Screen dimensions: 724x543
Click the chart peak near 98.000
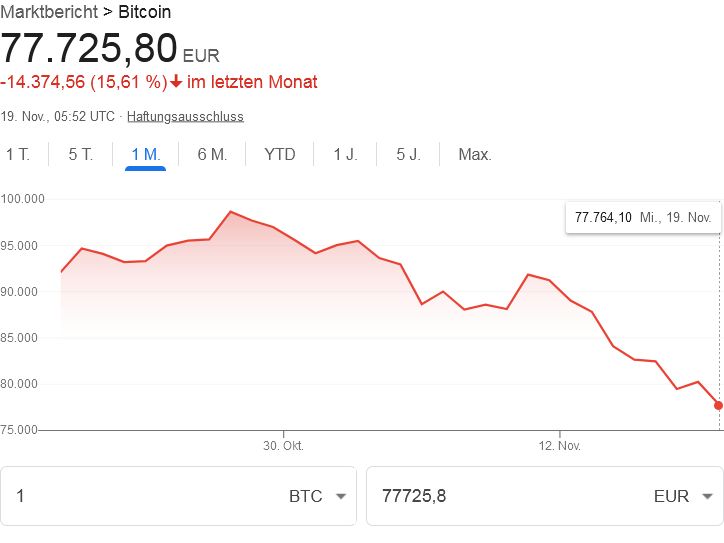(230, 212)
